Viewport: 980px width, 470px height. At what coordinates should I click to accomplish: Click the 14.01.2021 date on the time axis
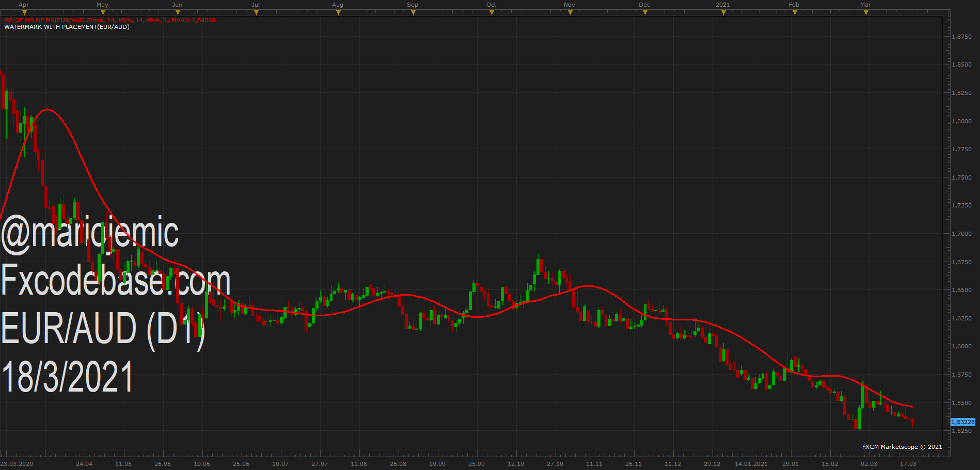pyautogui.click(x=751, y=464)
